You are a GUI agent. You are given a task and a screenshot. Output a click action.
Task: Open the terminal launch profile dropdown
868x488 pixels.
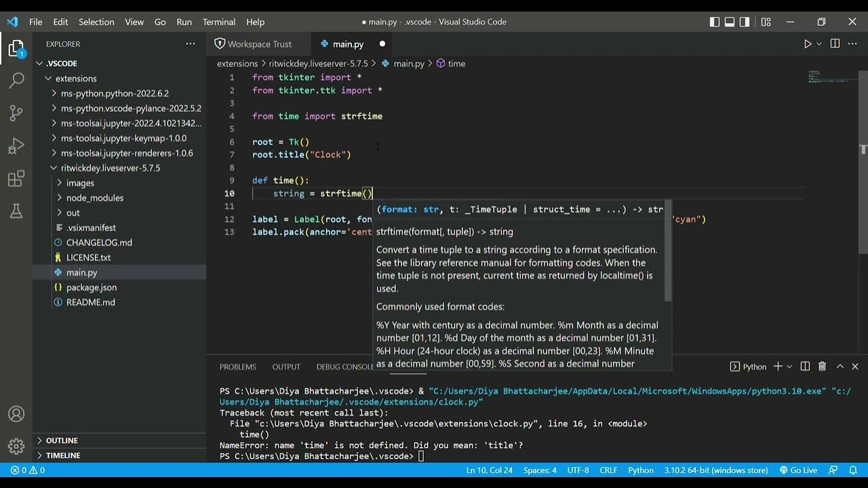point(789,367)
